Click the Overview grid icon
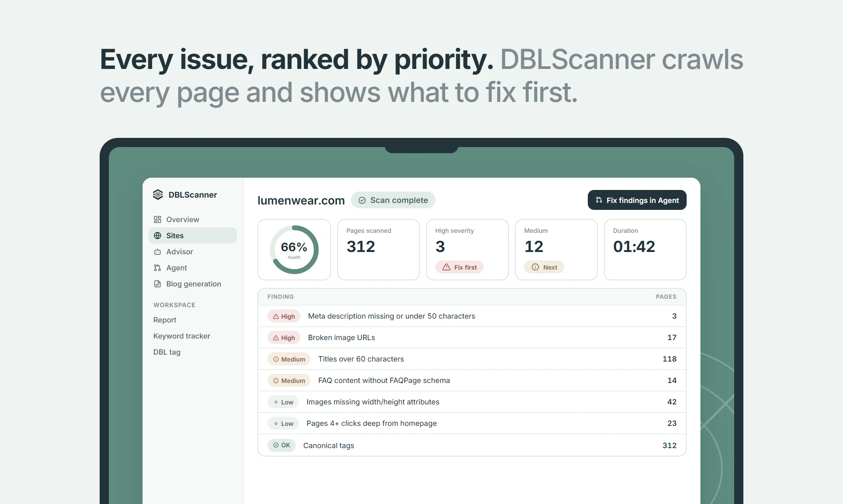The width and height of the screenshot is (843, 504). point(157,219)
